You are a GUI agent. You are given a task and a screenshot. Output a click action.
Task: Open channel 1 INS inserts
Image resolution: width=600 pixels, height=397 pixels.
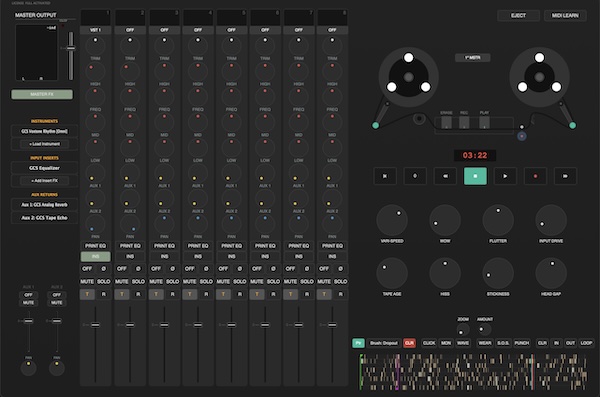point(96,256)
